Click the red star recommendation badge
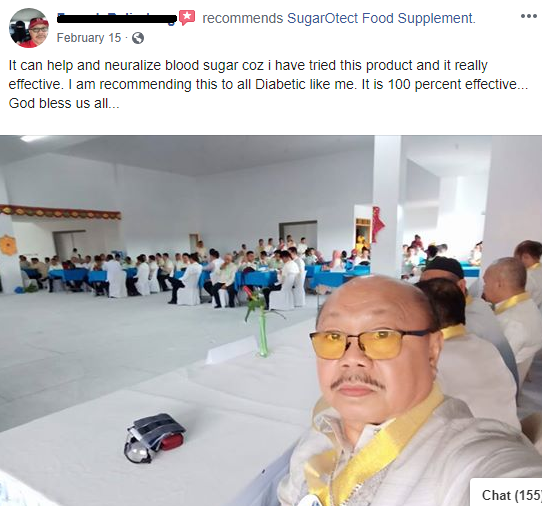The width and height of the screenshot is (542, 506). point(187,18)
